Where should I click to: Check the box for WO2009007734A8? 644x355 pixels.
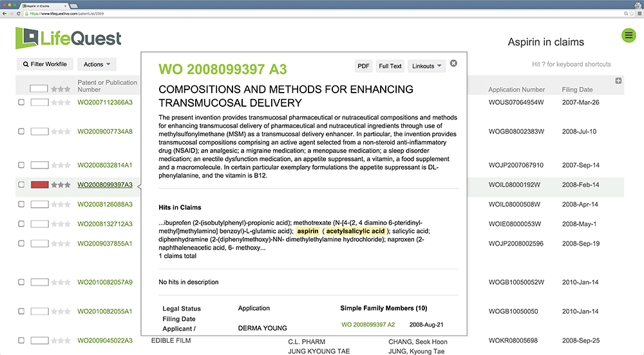pos(21,131)
